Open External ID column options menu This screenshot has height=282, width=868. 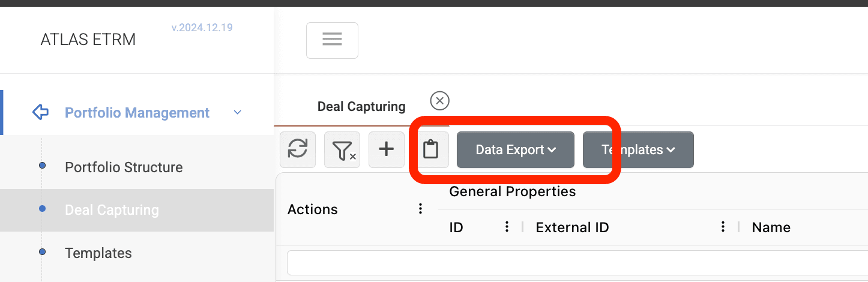(x=723, y=227)
